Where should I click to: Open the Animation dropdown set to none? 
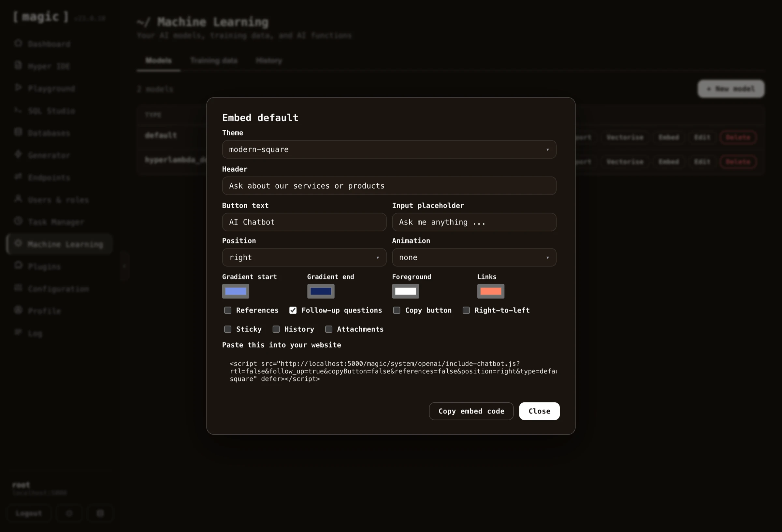coord(474,257)
